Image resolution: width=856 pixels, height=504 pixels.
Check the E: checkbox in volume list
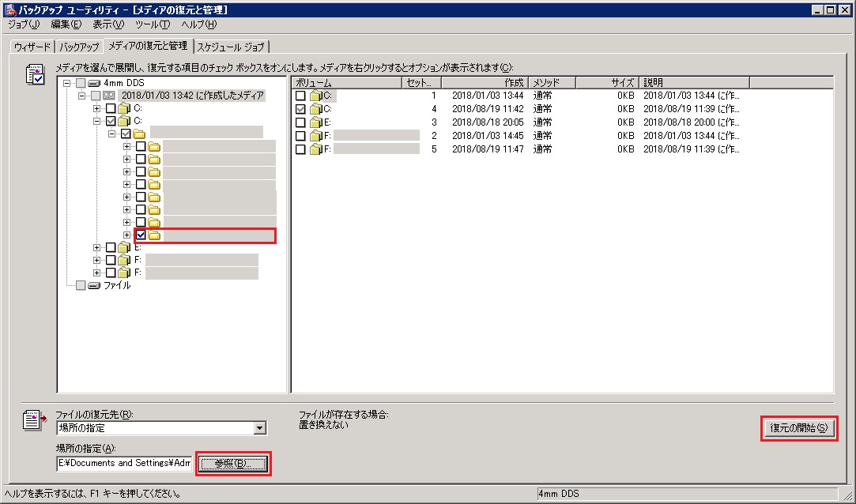pyautogui.click(x=300, y=122)
